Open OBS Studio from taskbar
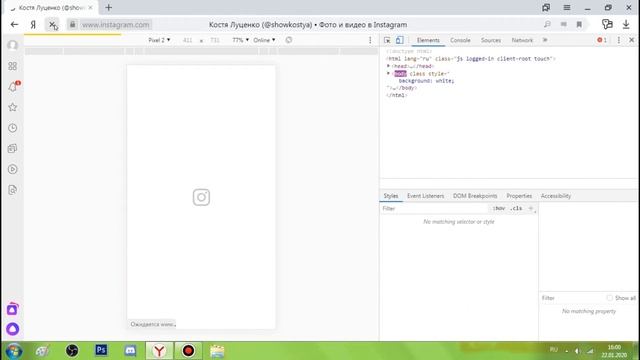Screen dimensions: 640x360 point(72,351)
